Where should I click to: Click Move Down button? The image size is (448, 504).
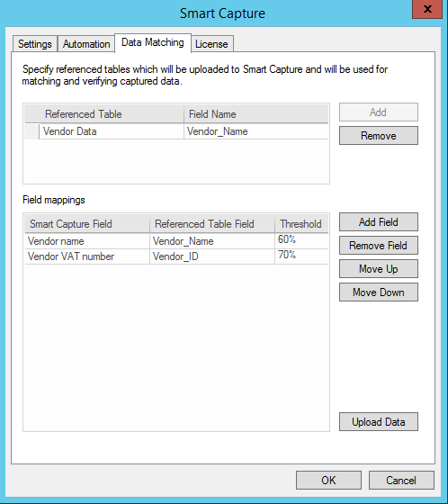pos(379,292)
